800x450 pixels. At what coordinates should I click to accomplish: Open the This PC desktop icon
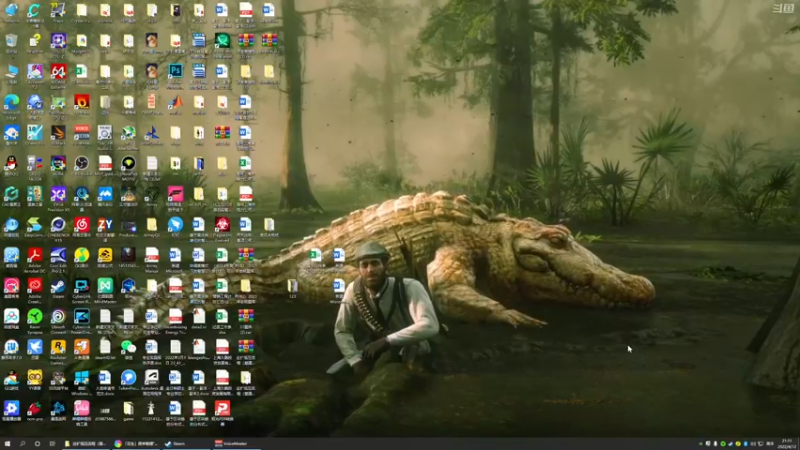coord(11,75)
